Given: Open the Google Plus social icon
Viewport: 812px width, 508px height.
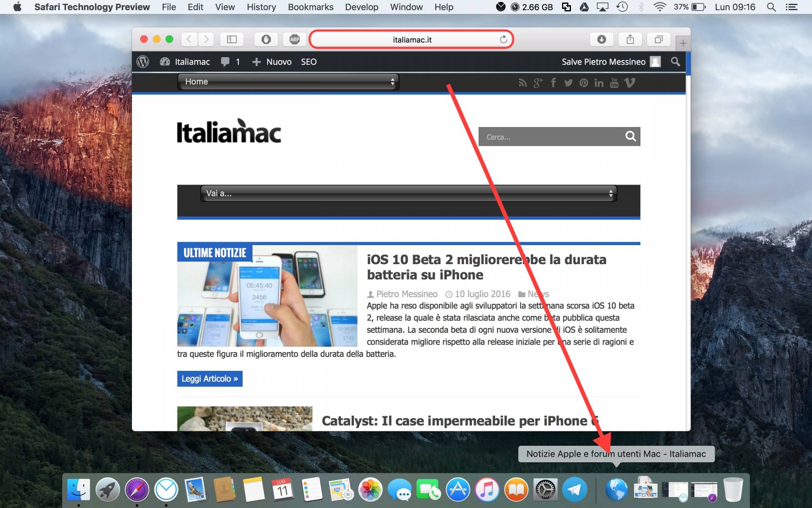Looking at the screenshot, I should pyautogui.click(x=538, y=83).
